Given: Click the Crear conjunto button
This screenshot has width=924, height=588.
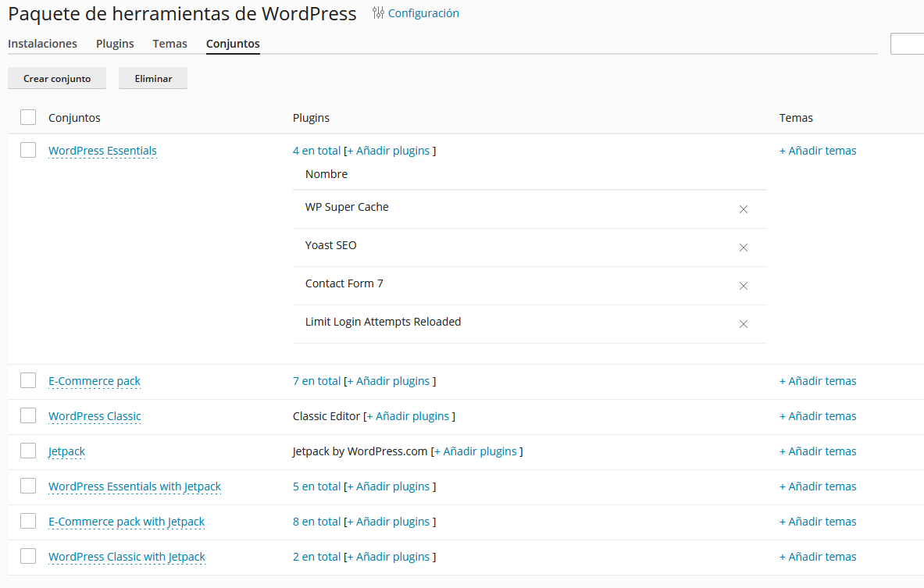Looking at the screenshot, I should coord(57,78).
